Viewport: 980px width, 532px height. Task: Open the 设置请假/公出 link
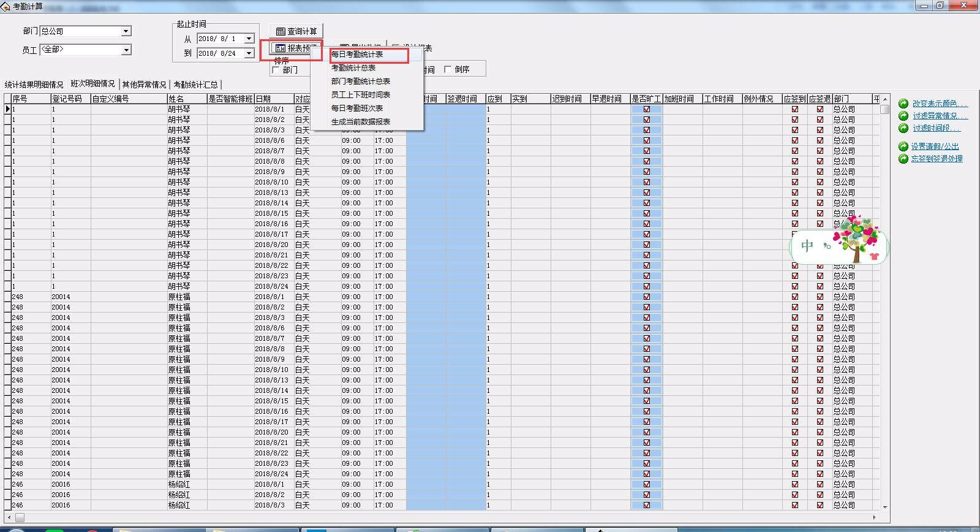pos(935,146)
